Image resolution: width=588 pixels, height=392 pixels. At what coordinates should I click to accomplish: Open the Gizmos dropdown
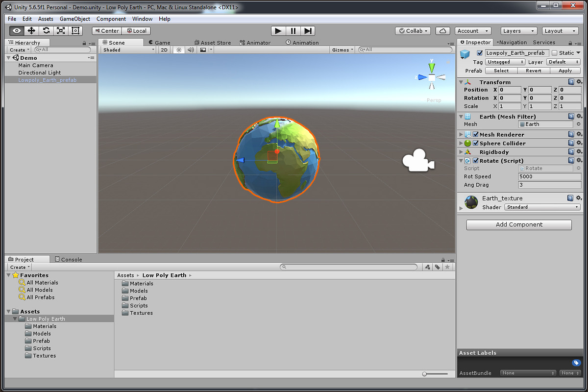343,50
